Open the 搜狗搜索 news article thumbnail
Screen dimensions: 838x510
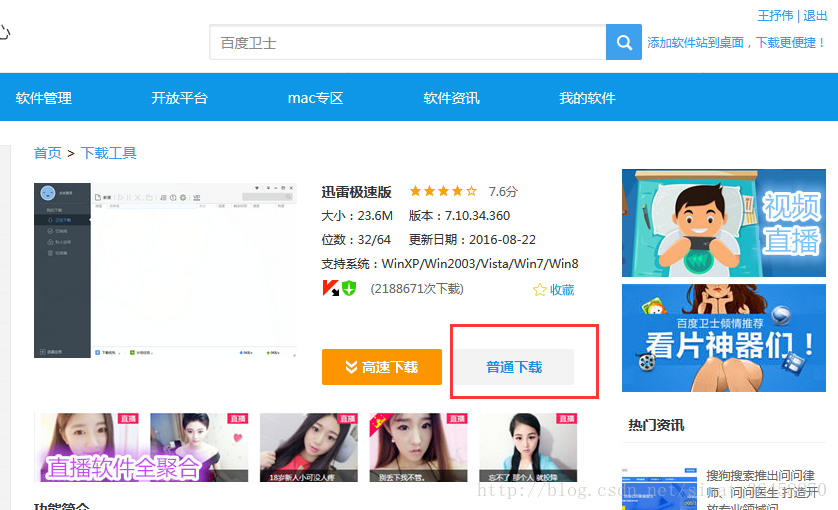(x=659, y=489)
